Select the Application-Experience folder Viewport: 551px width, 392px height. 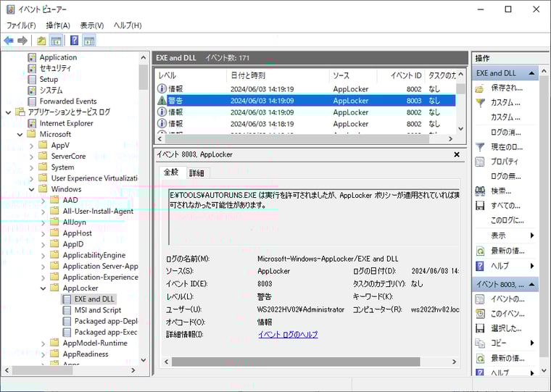tap(100, 277)
